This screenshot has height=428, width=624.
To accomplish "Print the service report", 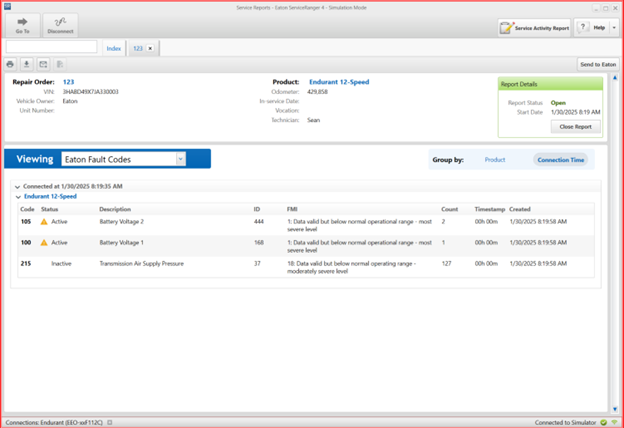I will [x=11, y=64].
